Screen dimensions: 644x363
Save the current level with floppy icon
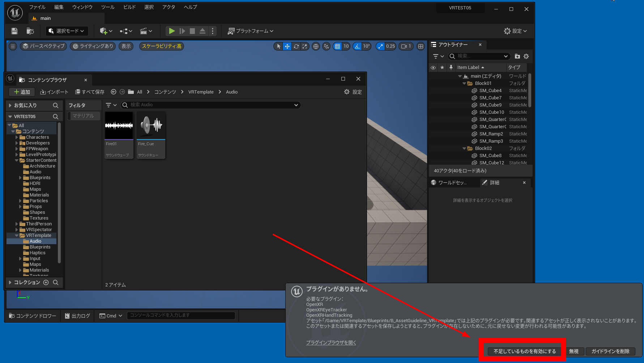click(x=14, y=31)
